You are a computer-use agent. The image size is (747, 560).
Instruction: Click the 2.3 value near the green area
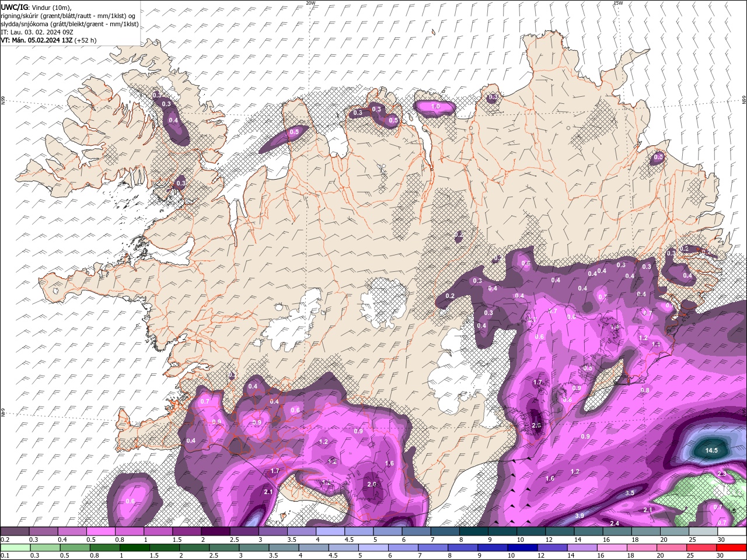click(721, 474)
